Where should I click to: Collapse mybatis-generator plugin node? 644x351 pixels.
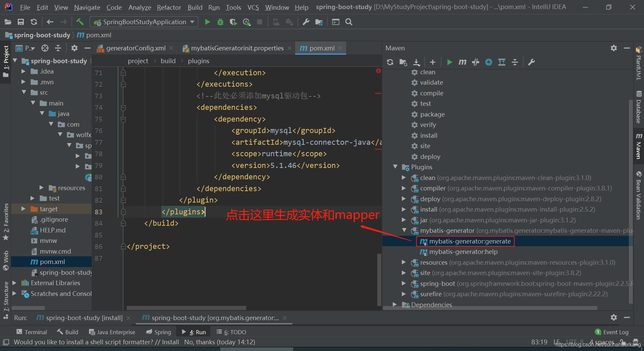[x=405, y=230]
